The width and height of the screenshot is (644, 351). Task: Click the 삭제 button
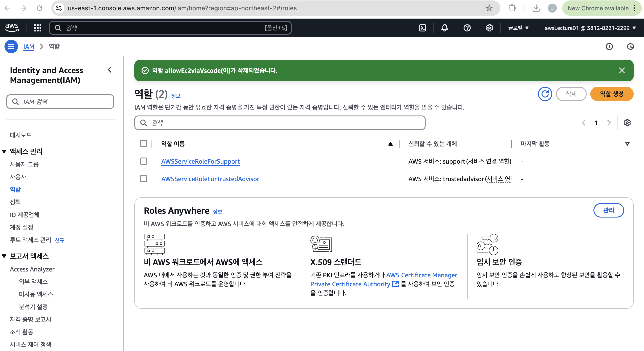(571, 94)
